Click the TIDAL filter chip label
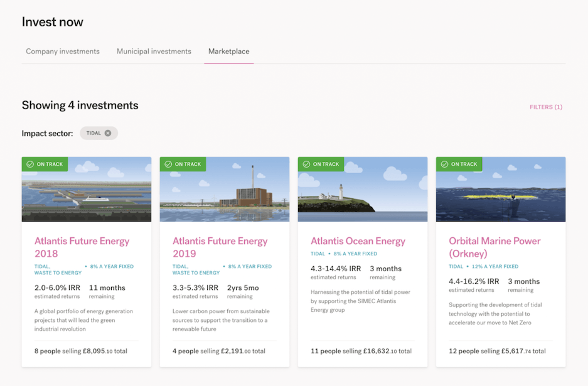This screenshot has height=386, width=588. [x=94, y=133]
